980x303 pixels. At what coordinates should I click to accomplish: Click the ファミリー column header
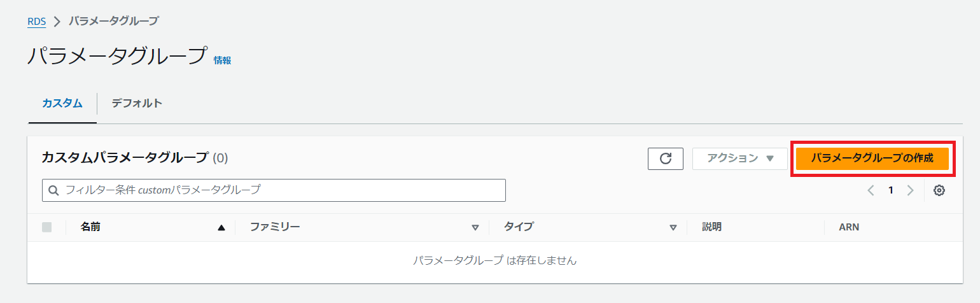coord(274,227)
